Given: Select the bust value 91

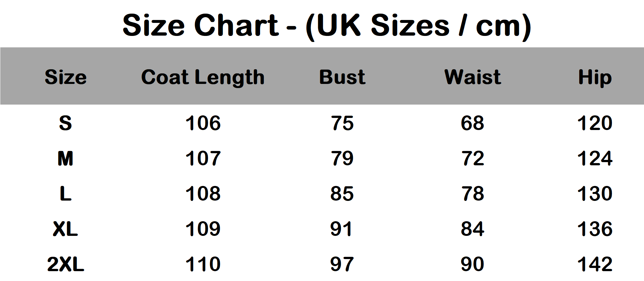Looking at the screenshot, I should [x=341, y=229].
